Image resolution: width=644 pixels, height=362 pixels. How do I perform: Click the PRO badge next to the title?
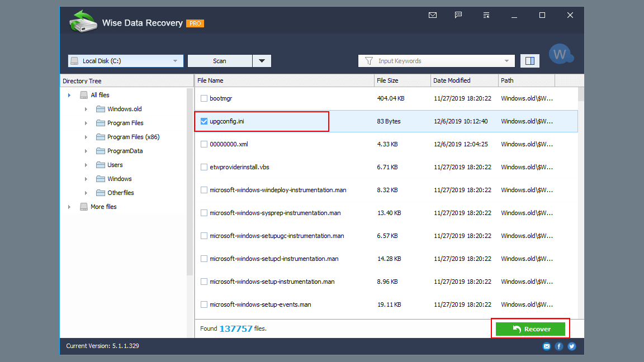click(x=195, y=23)
